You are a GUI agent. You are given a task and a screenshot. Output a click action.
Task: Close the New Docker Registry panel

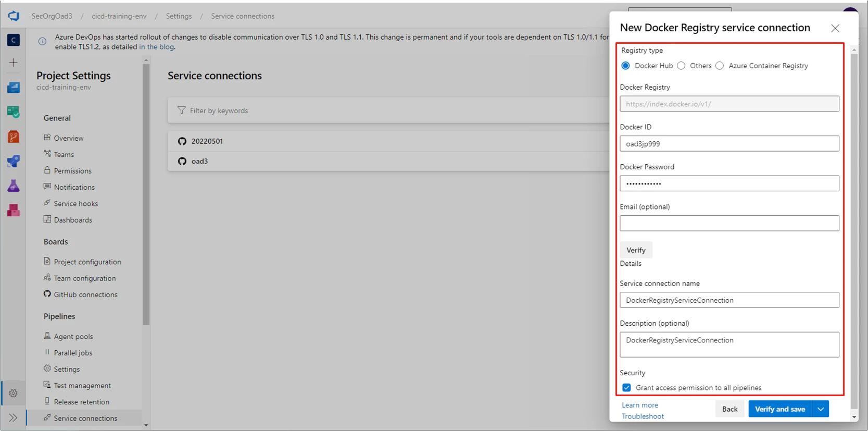coord(835,28)
